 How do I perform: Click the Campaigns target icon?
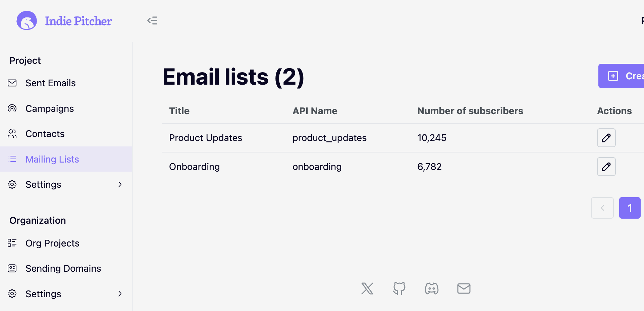[x=12, y=108]
